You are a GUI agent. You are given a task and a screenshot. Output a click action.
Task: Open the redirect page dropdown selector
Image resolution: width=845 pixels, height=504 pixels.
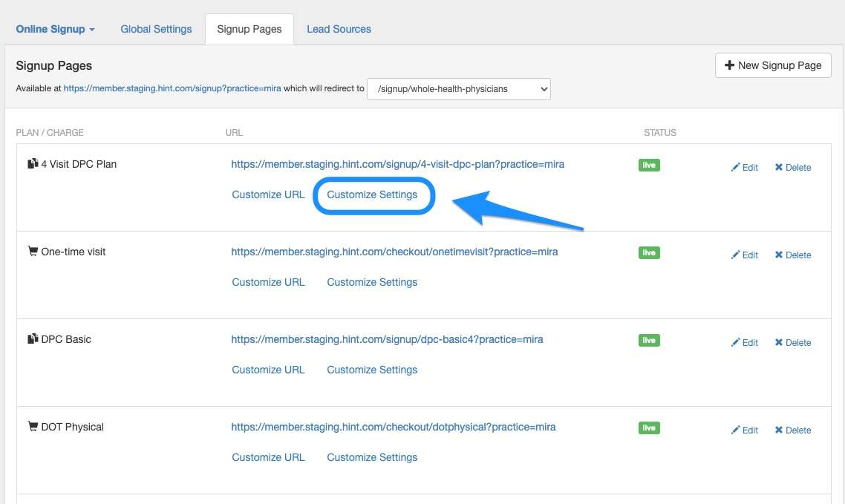(459, 89)
